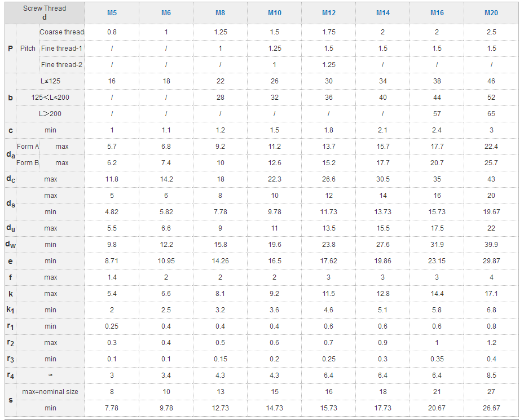Click the M5 e min value 8.71
Screen dimensions: 524x420
coord(112,261)
